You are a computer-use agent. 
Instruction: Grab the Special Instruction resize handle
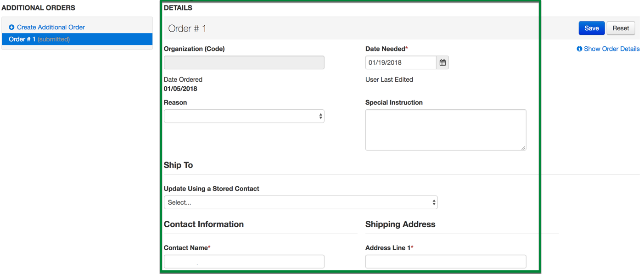click(523, 147)
